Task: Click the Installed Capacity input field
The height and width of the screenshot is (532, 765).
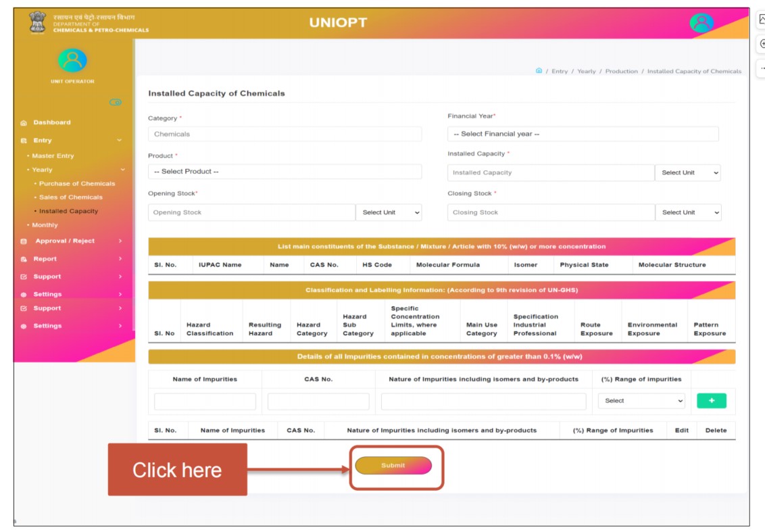Action: tap(551, 172)
